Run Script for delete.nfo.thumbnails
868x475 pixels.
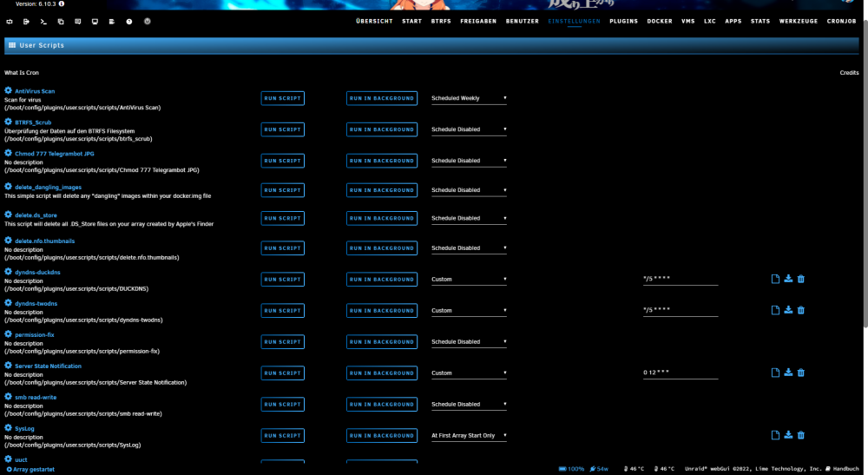(x=282, y=248)
